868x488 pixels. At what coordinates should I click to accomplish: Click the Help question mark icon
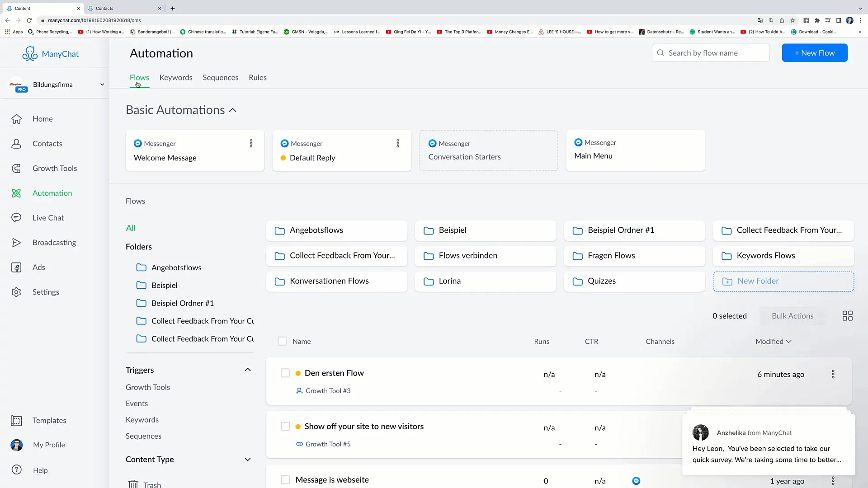(x=17, y=470)
